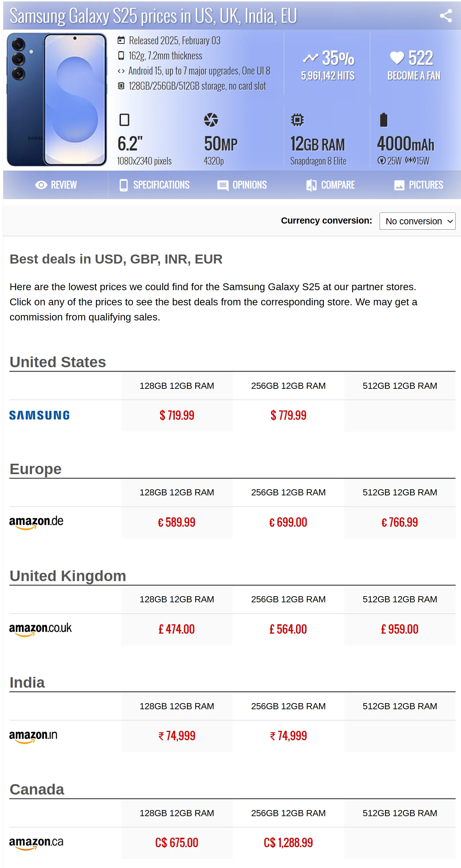Click the Samsung store logo

pos(40,415)
